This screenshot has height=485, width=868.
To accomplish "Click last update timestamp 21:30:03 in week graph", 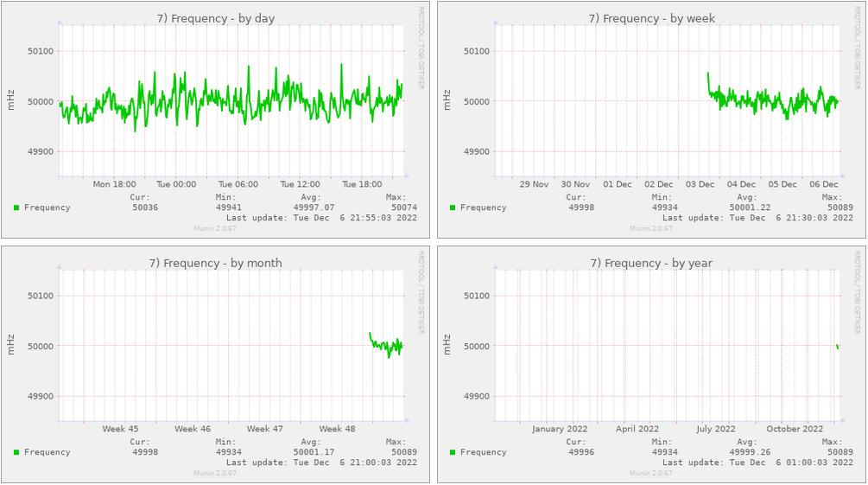I will click(757, 218).
